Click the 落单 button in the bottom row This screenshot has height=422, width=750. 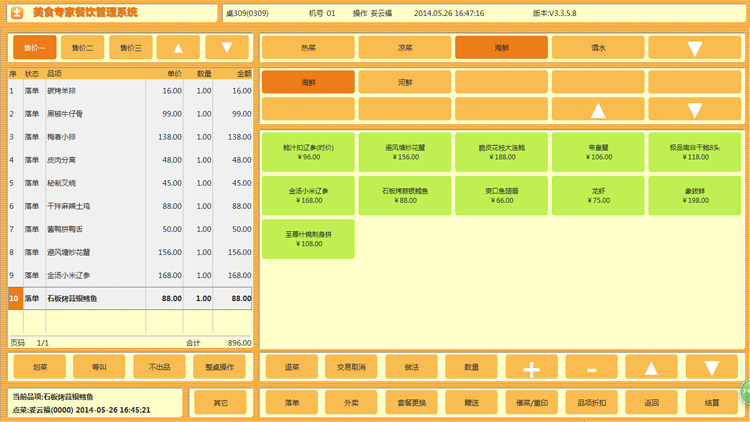tap(292, 403)
